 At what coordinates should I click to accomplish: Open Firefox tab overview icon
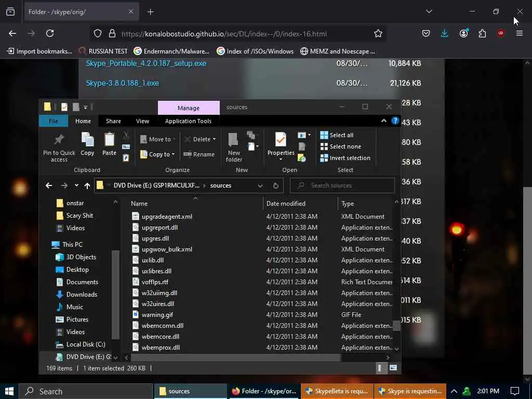point(10,11)
